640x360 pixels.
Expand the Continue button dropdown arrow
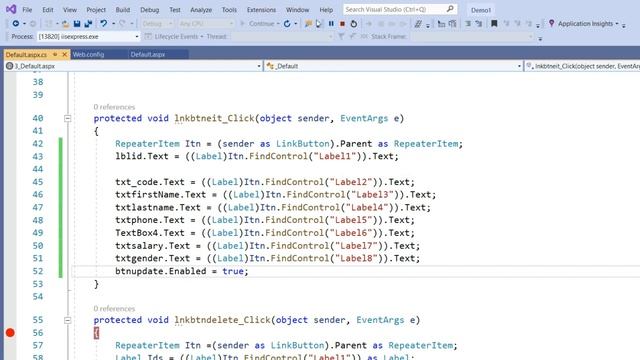click(278, 24)
